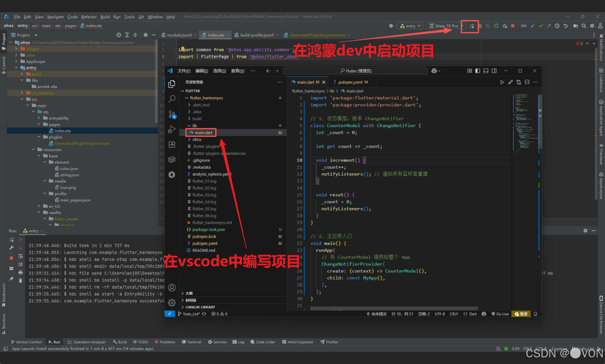The width and height of the screenshot is (605, 364).
Task: Expand the AppScope folder in DevEco tree
Action: (x=16, y=61)
